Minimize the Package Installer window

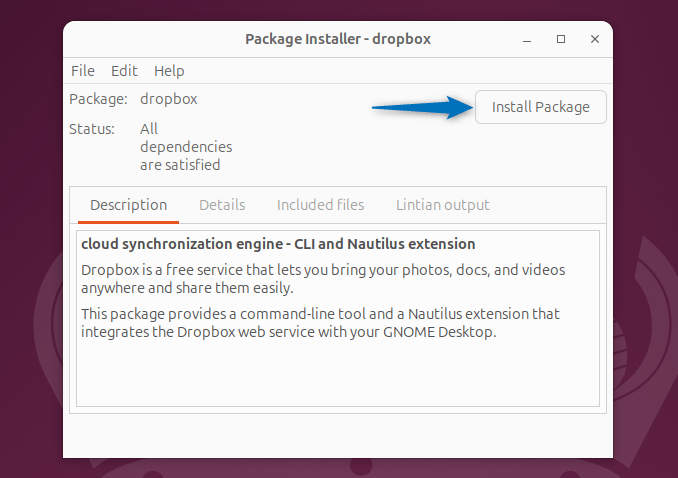tap(527, 39)
